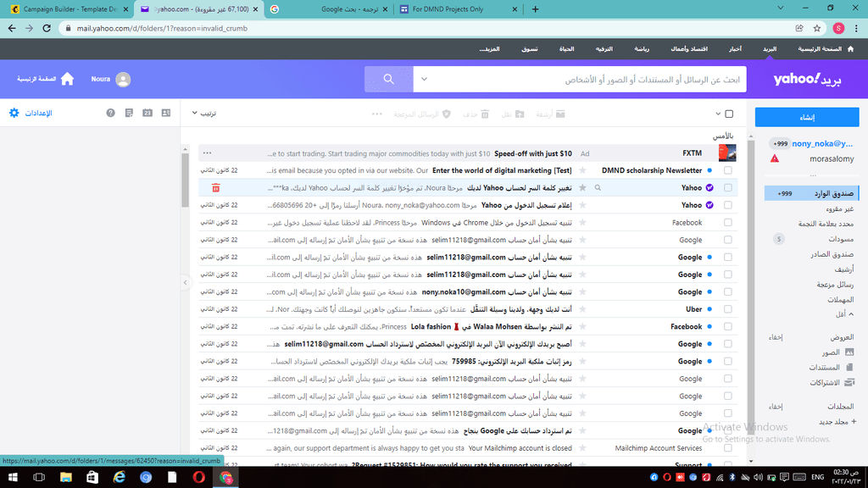Select the checkbox for Yahoo sign-in notification email
This screenshot has width=868, height=488.
coord(728,205)
